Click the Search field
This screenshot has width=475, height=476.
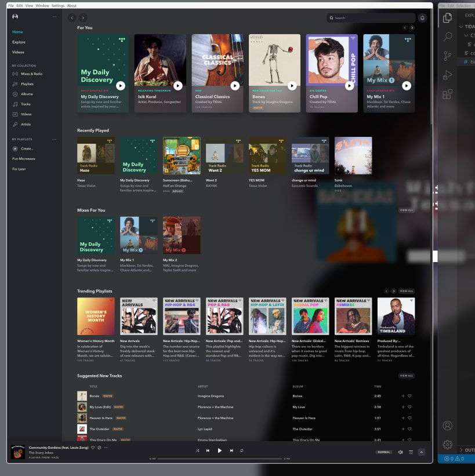(371, 18)
